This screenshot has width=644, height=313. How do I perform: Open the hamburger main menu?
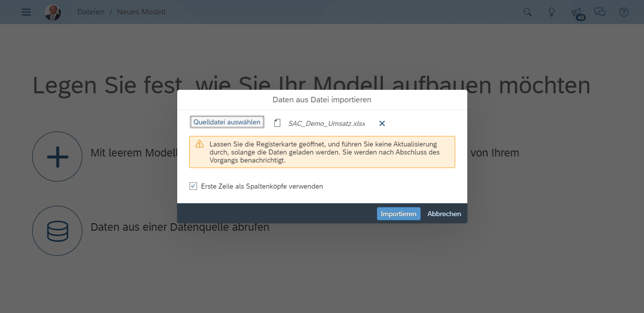pyautogui.click(x=26, y=12)
